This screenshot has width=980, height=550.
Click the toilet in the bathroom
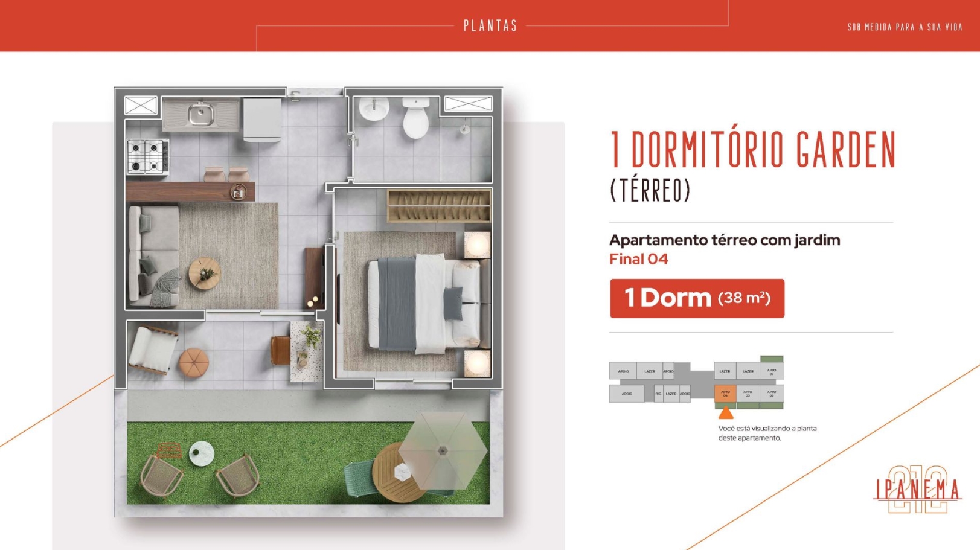(416, 118)
